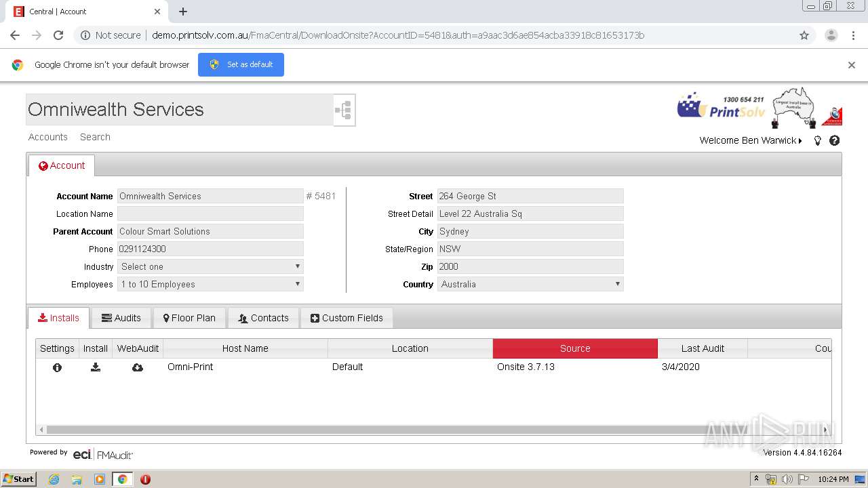This screenshot has height=488, width=868.
Task: Go back to previous page
Action: coord(15,35)
